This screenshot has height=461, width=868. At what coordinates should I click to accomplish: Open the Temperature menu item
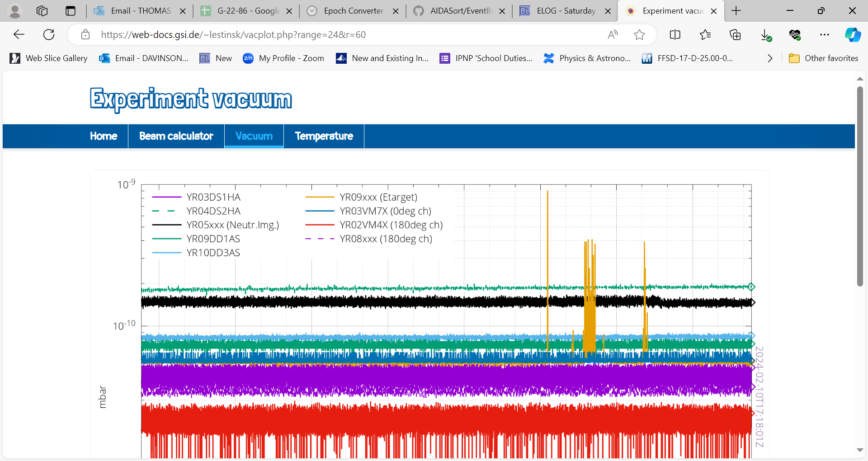[324, 136]
